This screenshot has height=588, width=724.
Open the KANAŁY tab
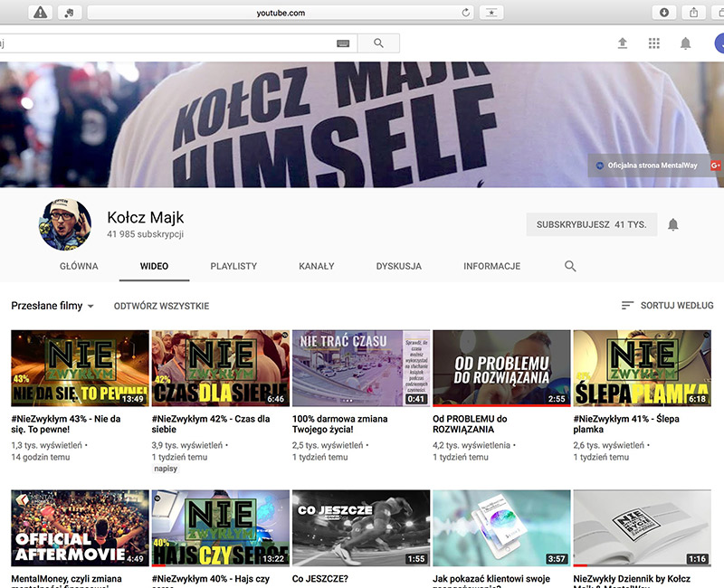316,266
